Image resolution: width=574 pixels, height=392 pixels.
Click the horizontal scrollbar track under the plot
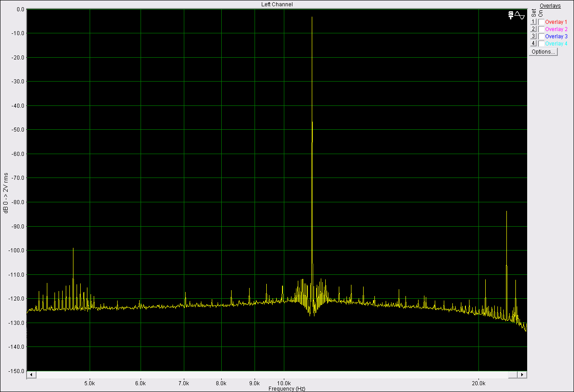[272, 374]
